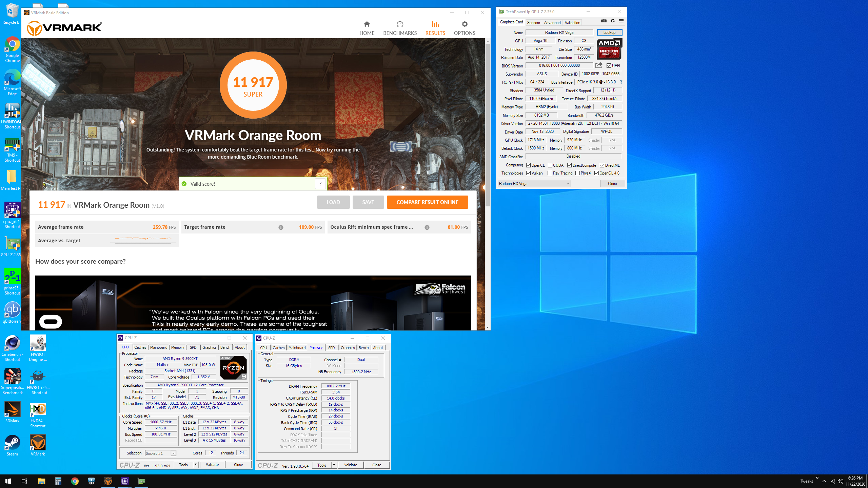Open Cinebench Shortcut on desktop
The image size is (868, 488).
(12, 348)
